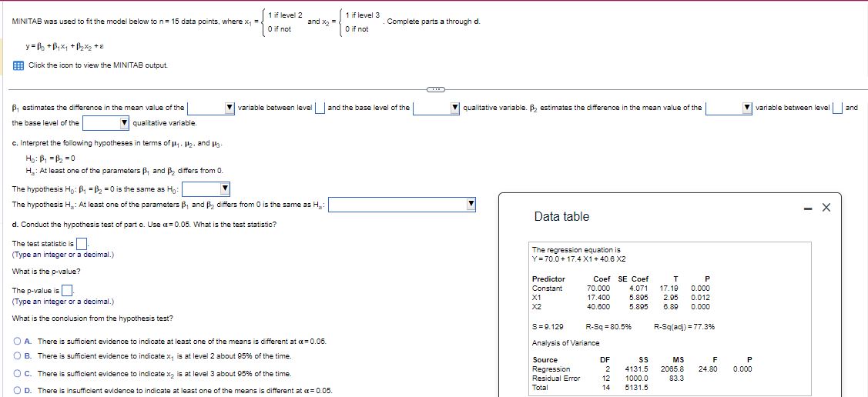Select option B about x1 at level 2

(18, 356)
